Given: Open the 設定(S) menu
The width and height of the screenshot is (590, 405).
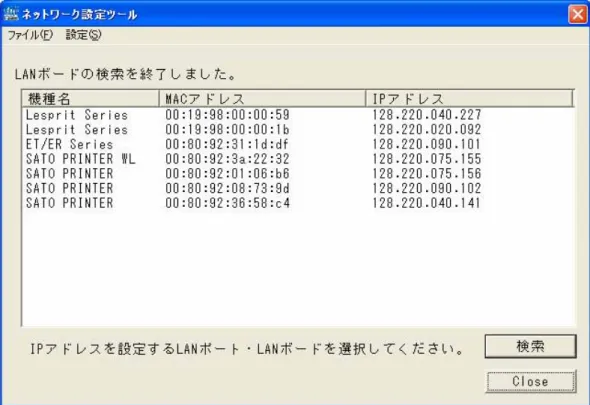Looking at the screenshot, I should [83, 35].
